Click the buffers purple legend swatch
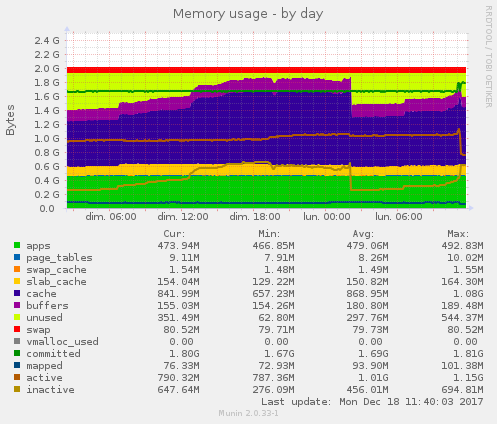This screenshot has height=424, width=497. 17,305
